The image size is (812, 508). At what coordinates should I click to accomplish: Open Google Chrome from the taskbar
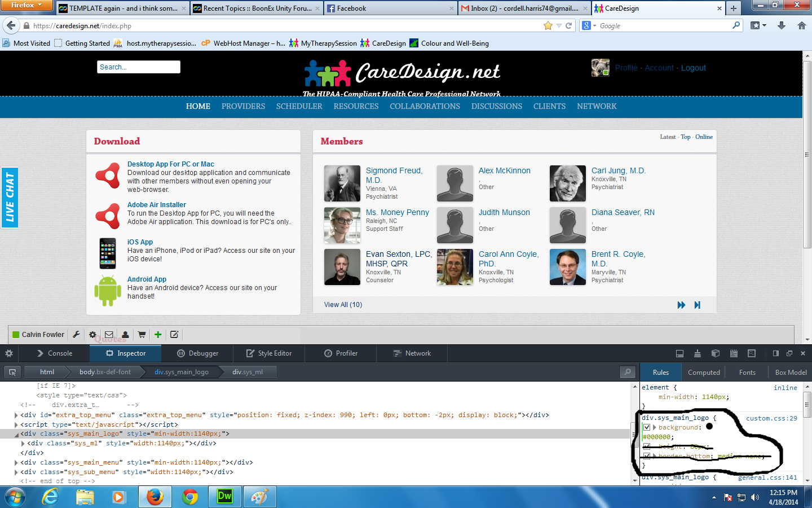[190, 497]
